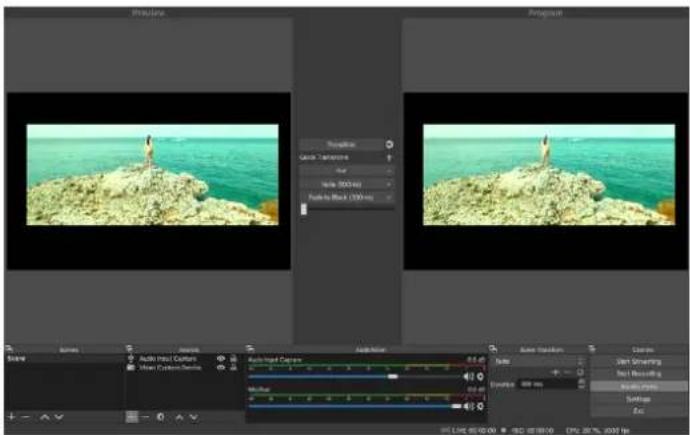Toggle lock on Audio Input Capture source
690x435 pixels.
[x=234, y=359]
